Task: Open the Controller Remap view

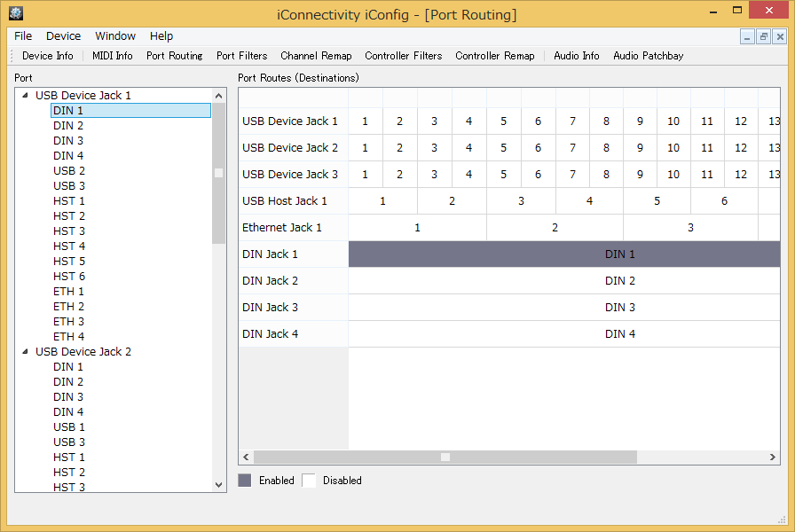Action: (x=494, y=56)
